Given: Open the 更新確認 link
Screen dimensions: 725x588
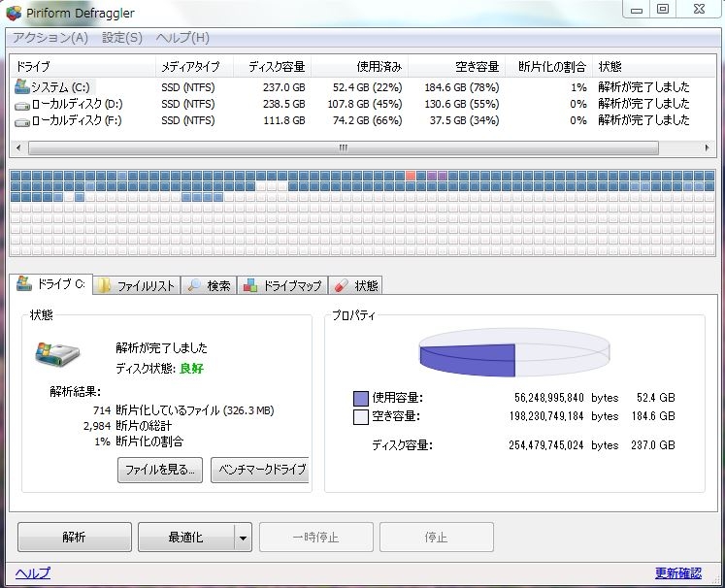Looking at the screenshot, I should (677, 573).
